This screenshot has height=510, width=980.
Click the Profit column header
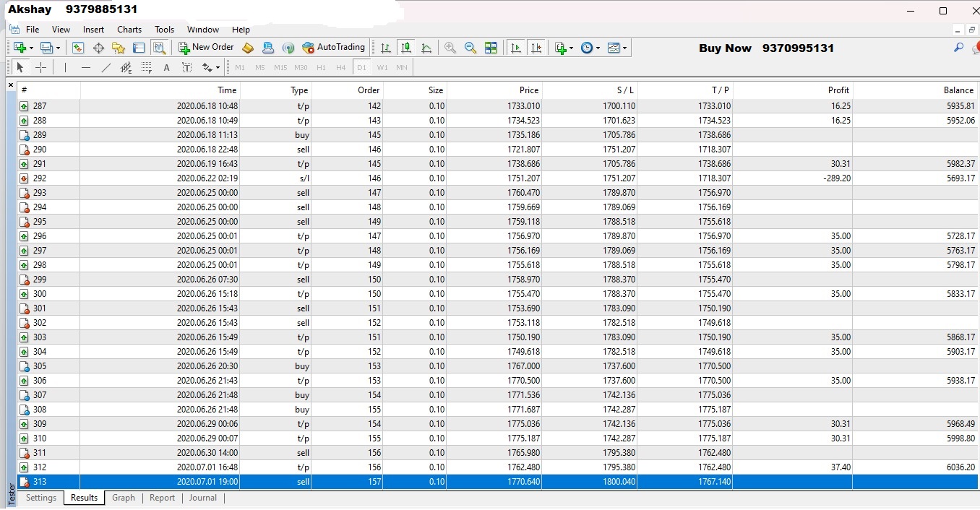tap(838, 90)
